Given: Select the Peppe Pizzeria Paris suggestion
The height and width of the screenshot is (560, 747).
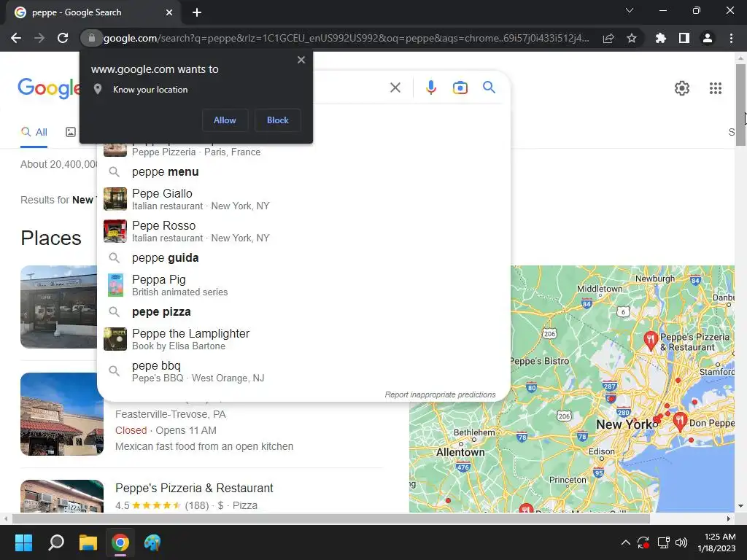Looking at the screenshot, I should pyautogui.click(x=303, y=152).
